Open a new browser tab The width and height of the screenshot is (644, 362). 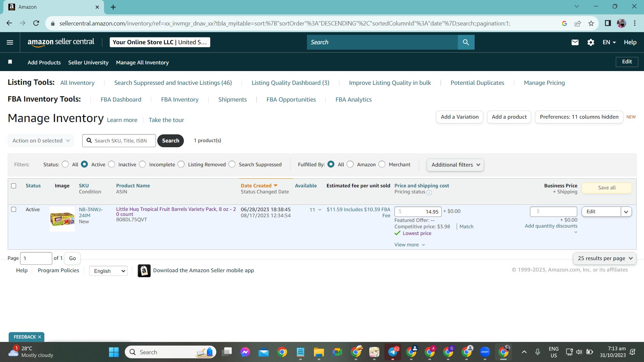click(x=113, y=7)
